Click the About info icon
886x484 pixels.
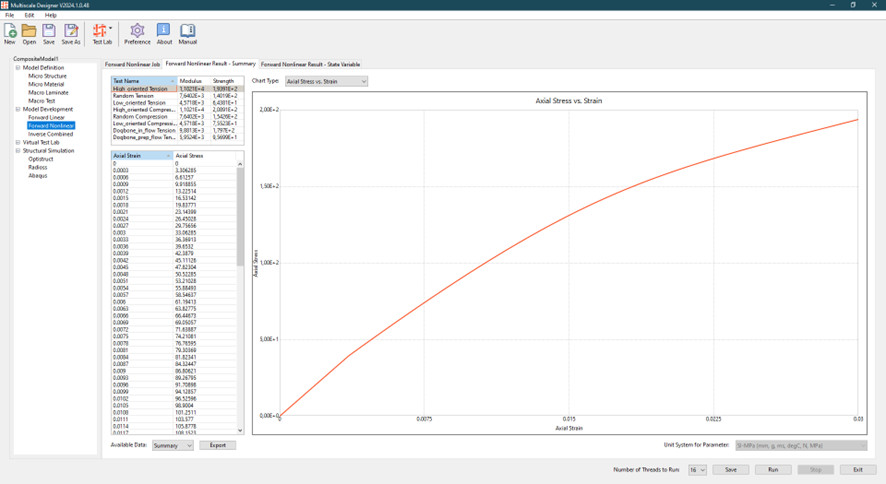pos(164,34)
